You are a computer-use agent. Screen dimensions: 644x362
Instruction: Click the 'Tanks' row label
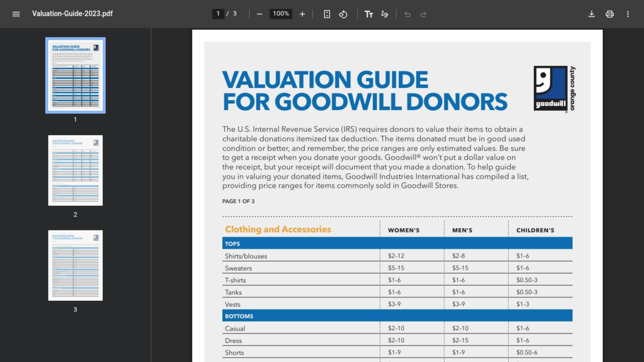[233, 292]
